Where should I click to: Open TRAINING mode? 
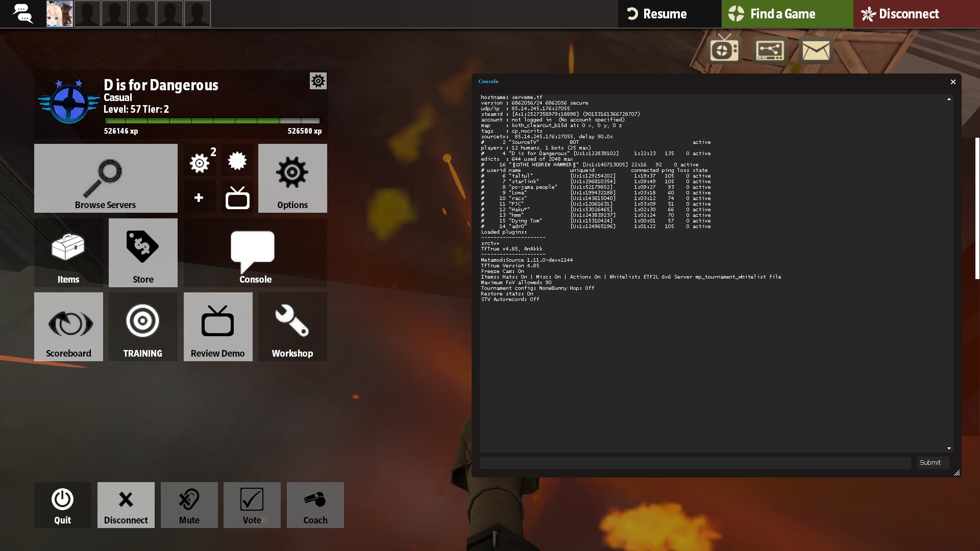(143, 327)
